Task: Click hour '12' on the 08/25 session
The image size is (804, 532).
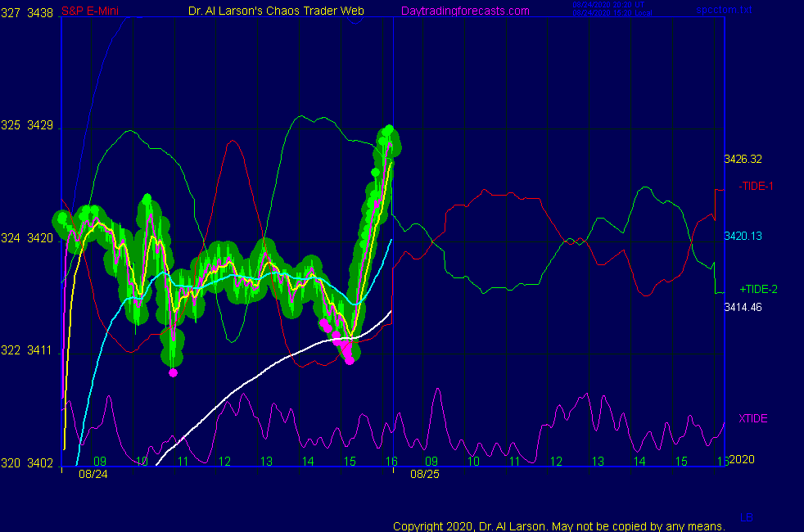Action: click(x=557, y=462)
